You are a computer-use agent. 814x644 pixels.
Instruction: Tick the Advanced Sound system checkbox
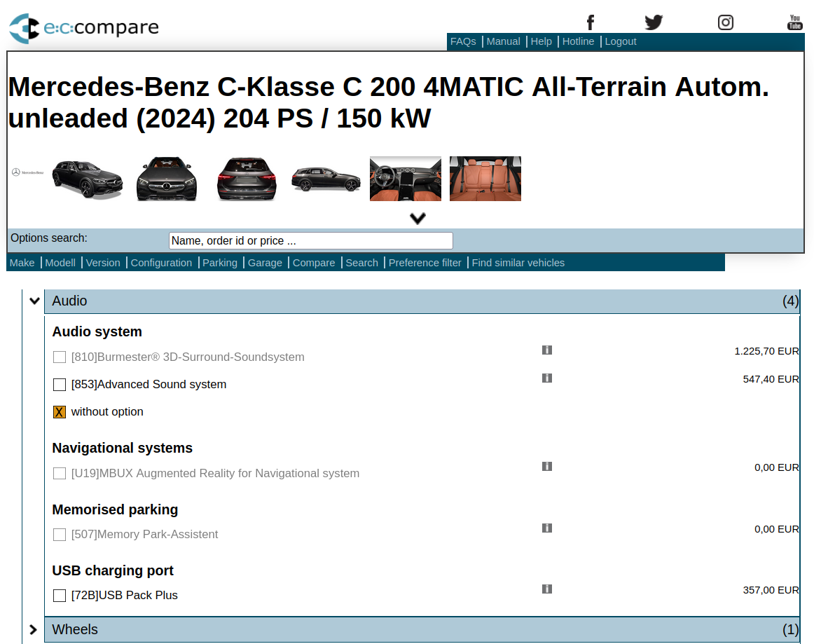[x=60, y=384]
